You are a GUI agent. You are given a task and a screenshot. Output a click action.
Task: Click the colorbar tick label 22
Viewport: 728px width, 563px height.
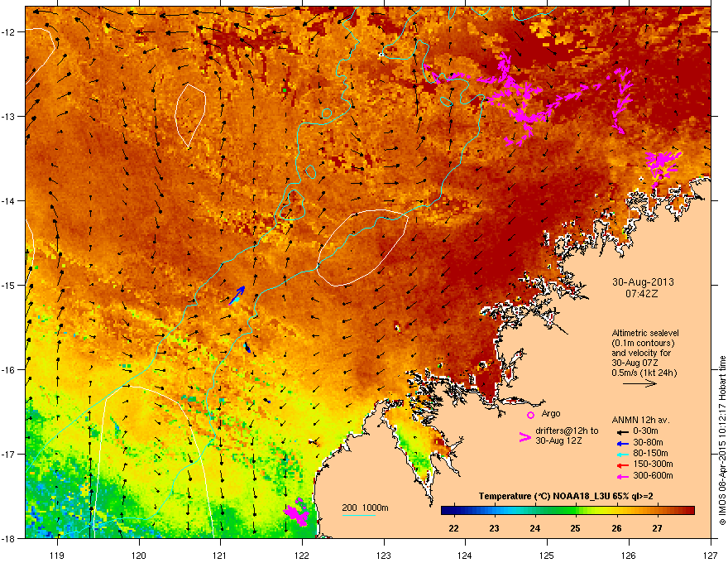coord(453,528)
